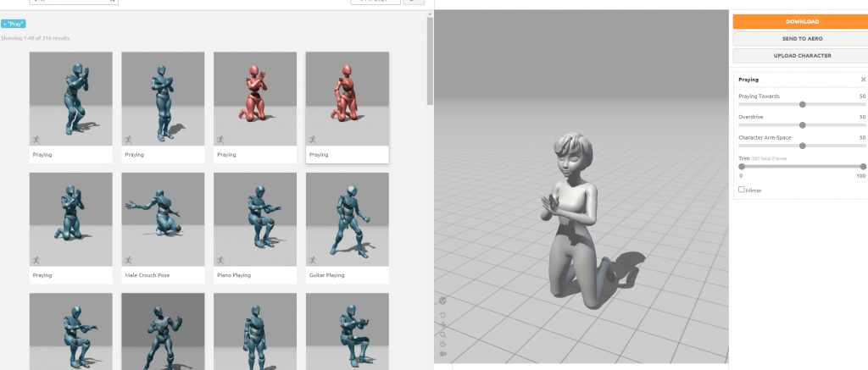Click the Trim slider start handle at 0
The width and height of the screenshot is (868, 370).
coord(742,167)
